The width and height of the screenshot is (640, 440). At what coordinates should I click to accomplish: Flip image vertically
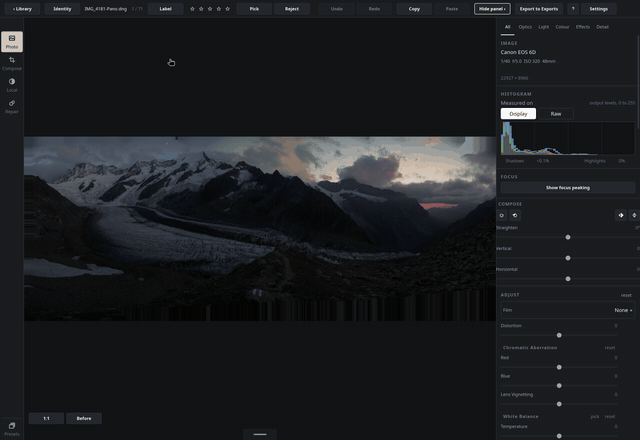634,216
